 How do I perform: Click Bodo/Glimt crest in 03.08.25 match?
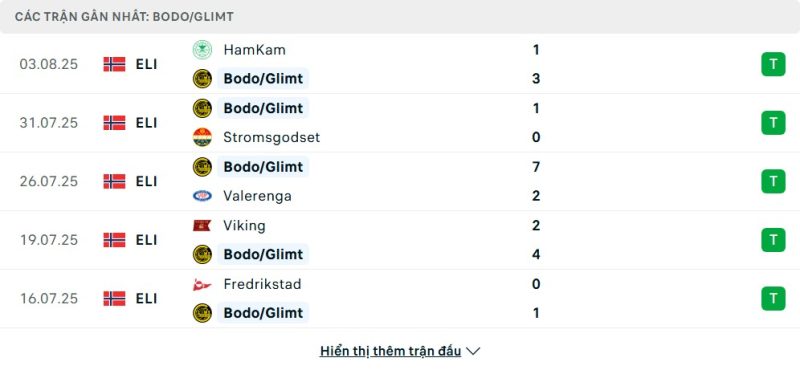tap(202, 79)
